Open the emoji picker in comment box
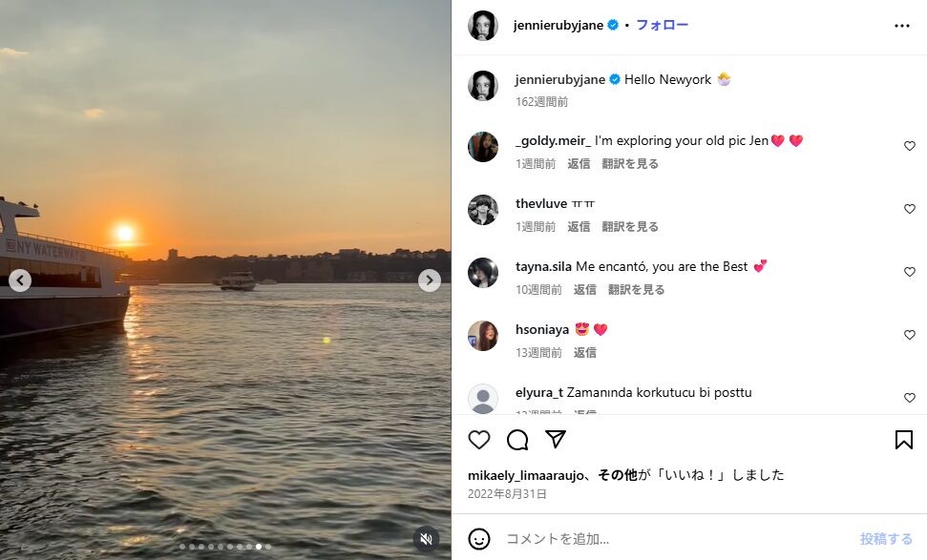The width and height of the screenshot is (927, 560). [x=479, y=539]
